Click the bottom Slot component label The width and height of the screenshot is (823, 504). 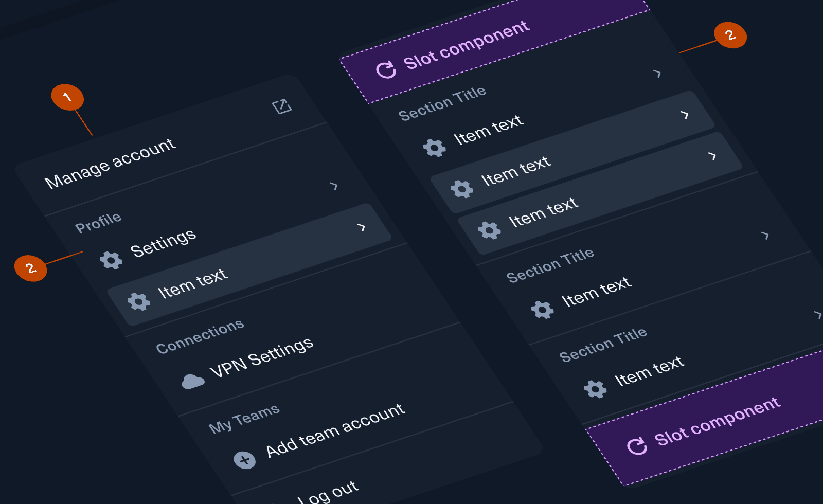(718, 422)
